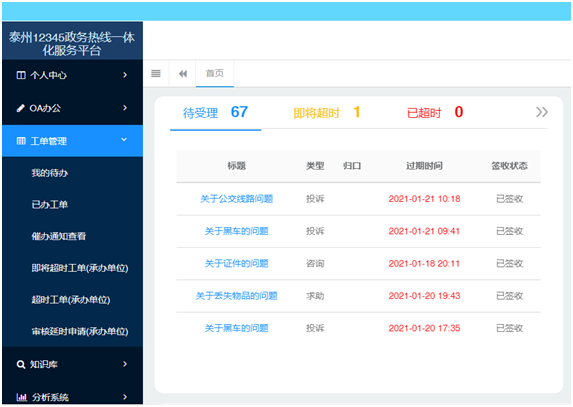Open the 催办通知查看 submenu item
The image size is (573, 407).
tap(59, 236)
